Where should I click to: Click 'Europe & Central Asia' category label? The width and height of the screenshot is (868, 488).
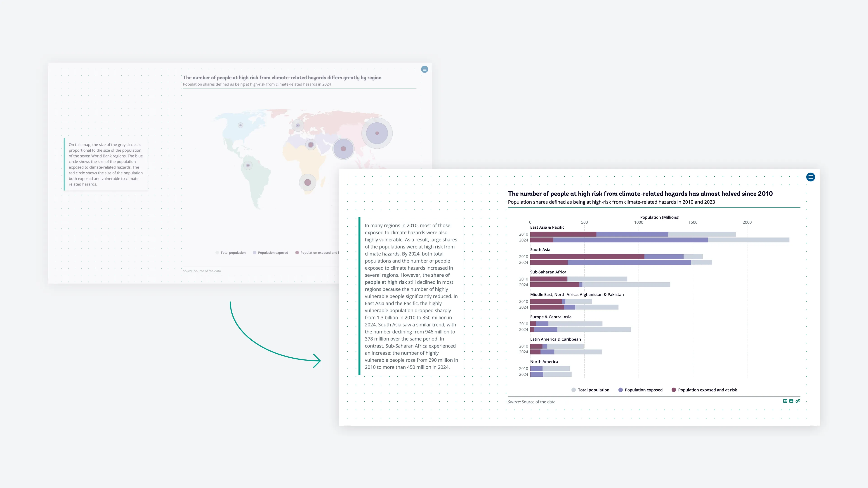[x=551, y=317]
